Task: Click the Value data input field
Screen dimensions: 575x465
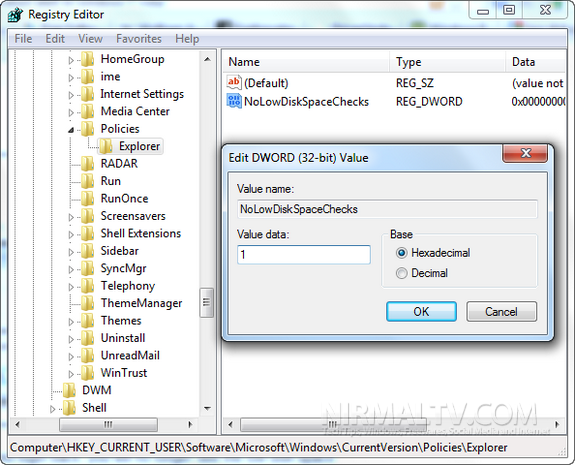Action: (304, 255)
